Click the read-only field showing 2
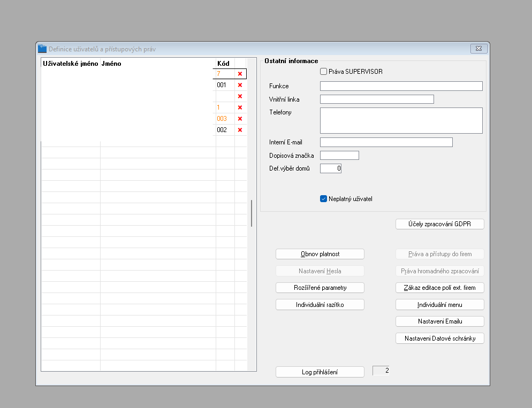 [381, 371]
